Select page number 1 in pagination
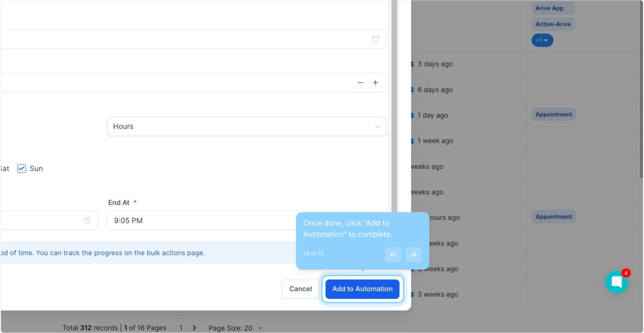The height and width of the screenshot is (333, 644). point(181,328)
